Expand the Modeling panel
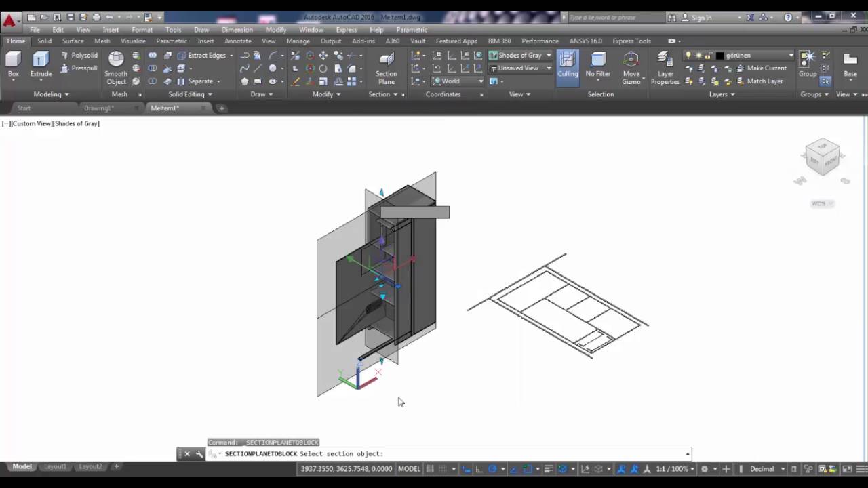This screenshot has height=488, width=868. (x=51, y=94)
